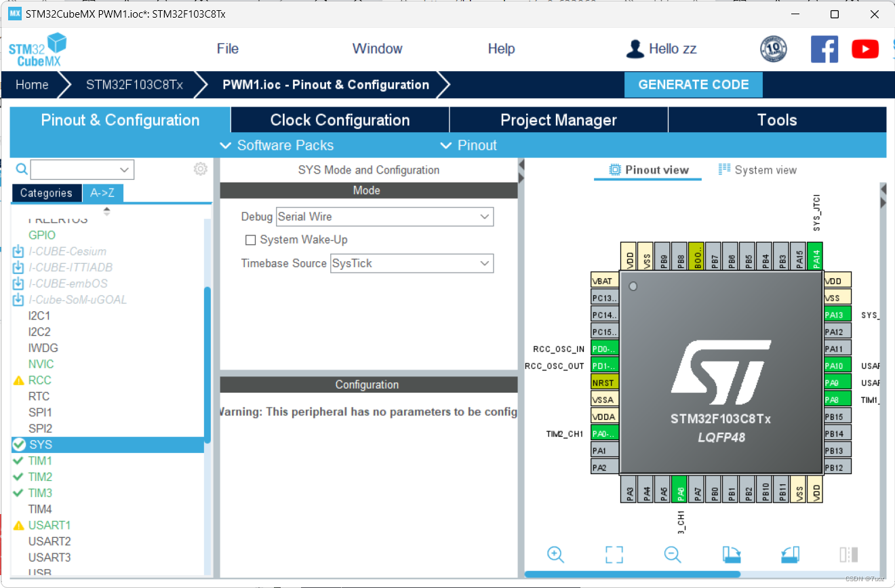
Task: Click the PA13 pin on the chip
Action: coord(837,315)
